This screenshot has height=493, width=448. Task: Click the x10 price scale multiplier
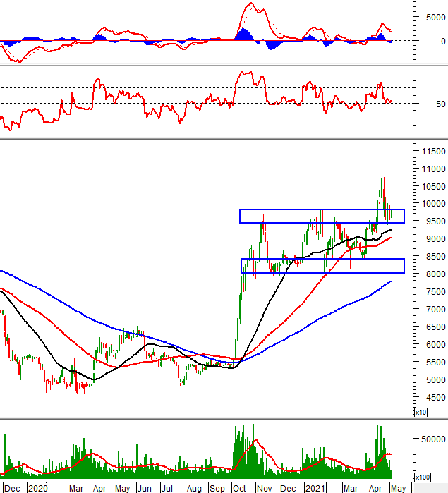(x=420, y=412)
